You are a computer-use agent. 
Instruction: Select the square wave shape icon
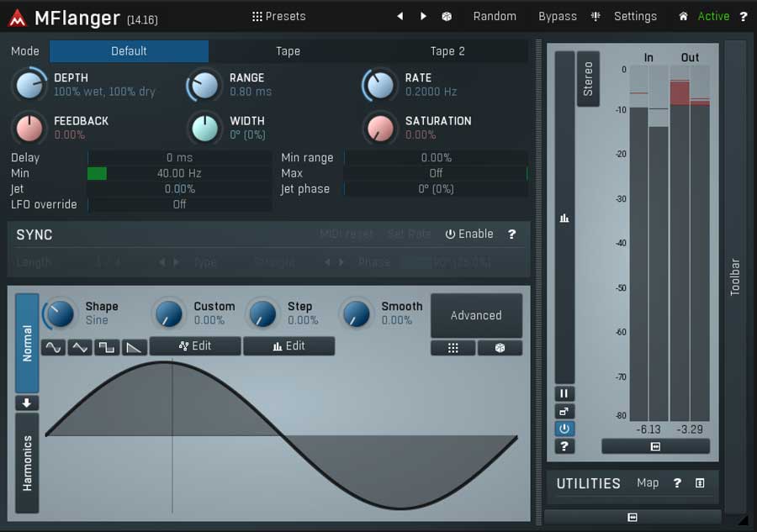(106, 347)
